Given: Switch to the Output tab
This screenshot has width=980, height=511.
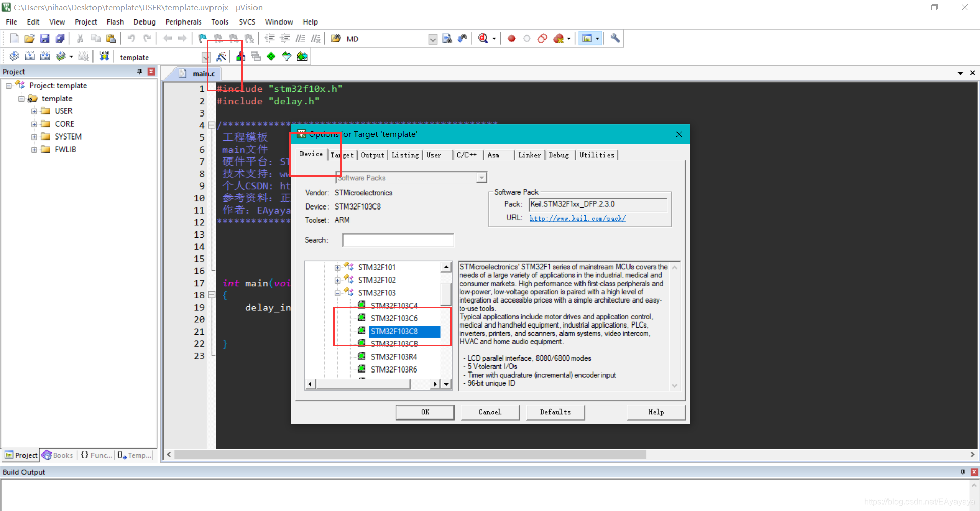Looking at the screenshot, I should [372, 155].
